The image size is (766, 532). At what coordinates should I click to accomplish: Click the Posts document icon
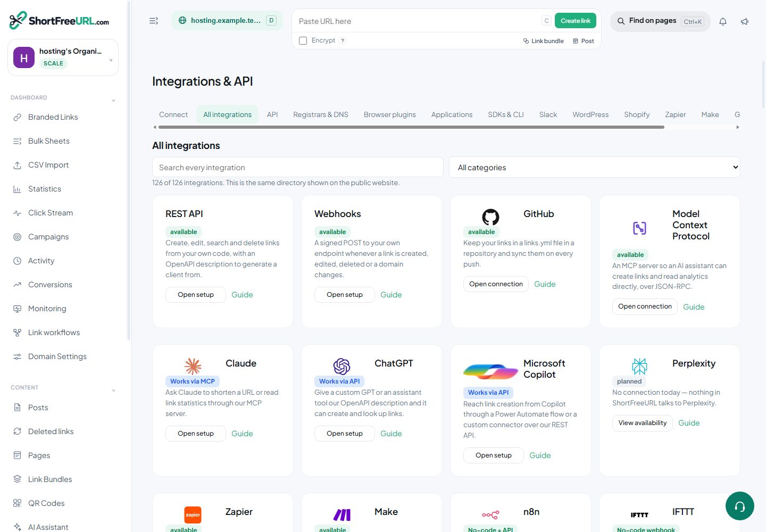[17, 408]
